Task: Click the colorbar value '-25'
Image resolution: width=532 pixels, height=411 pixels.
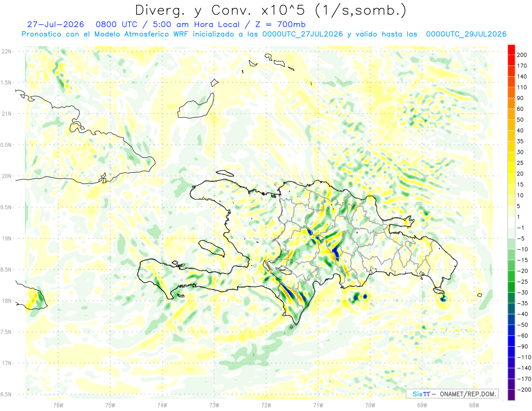Action: pos(523,282)
